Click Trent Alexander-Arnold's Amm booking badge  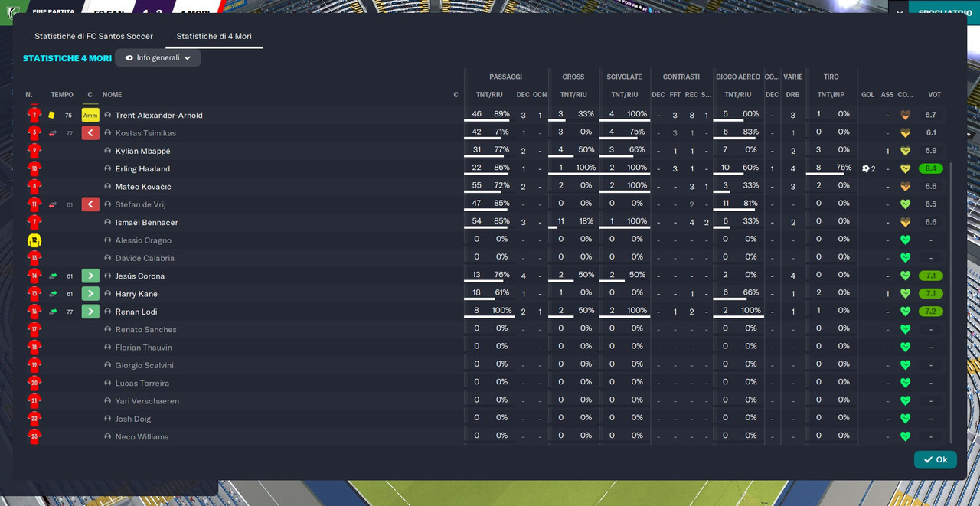coord(90,115)
